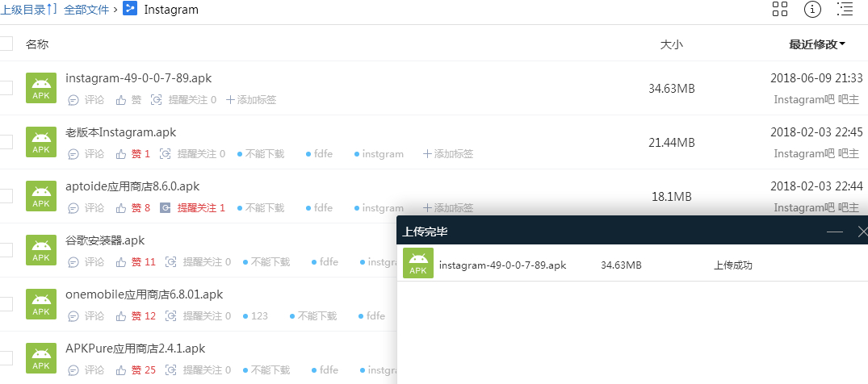Switch to list view icon
The width and height of the screenshot is (868, 384).
845,9
